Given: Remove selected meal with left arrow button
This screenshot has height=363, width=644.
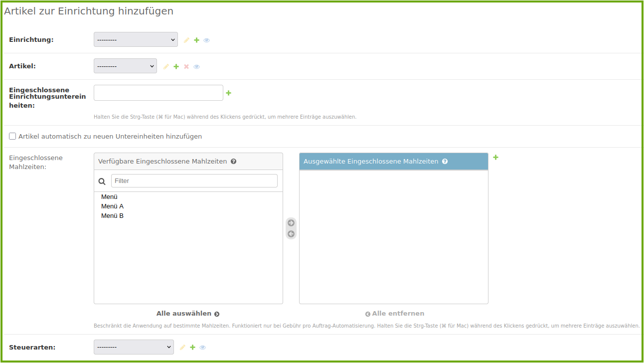Looking at the screenshot, I should coord(291,234).
